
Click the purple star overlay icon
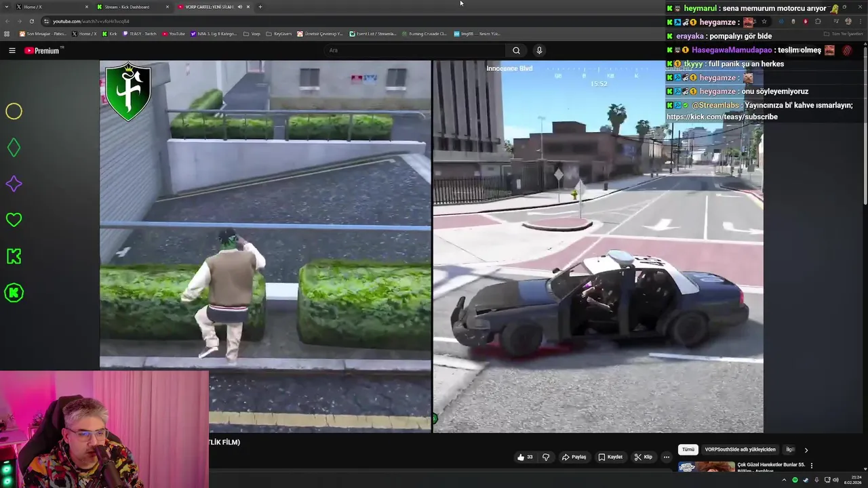pos(14,184)
